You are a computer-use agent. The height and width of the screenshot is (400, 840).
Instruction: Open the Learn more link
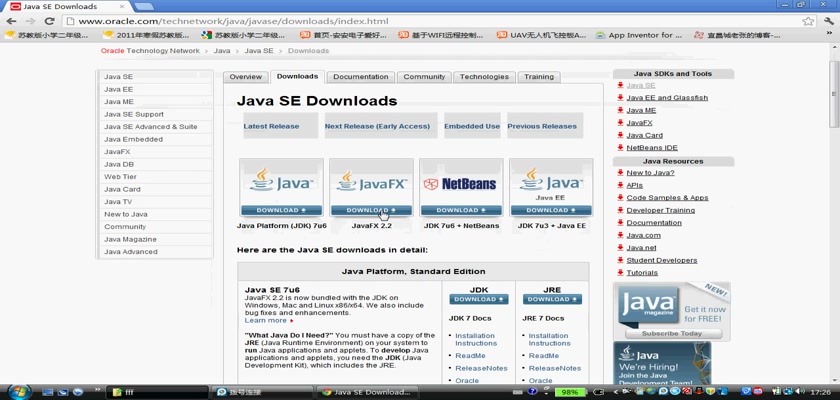(266, 320)
